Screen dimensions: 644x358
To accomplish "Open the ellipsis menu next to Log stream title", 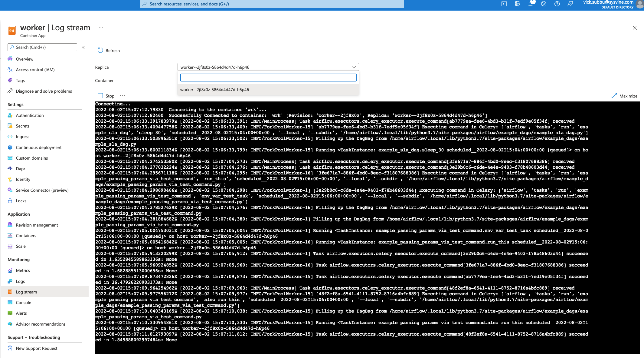I will tap(101, 28).
